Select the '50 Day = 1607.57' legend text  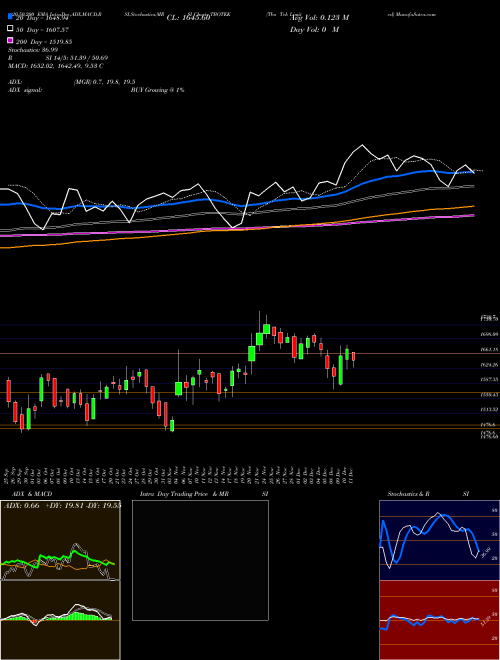42,30
